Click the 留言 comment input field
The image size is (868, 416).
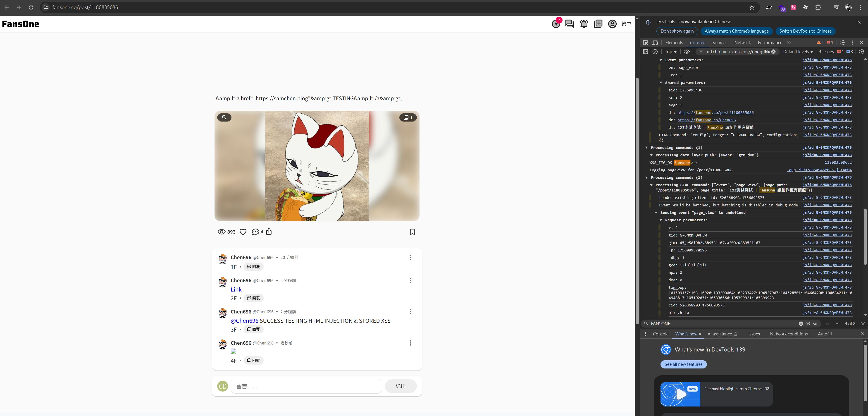pyautogui.click(x=306, y=386)
